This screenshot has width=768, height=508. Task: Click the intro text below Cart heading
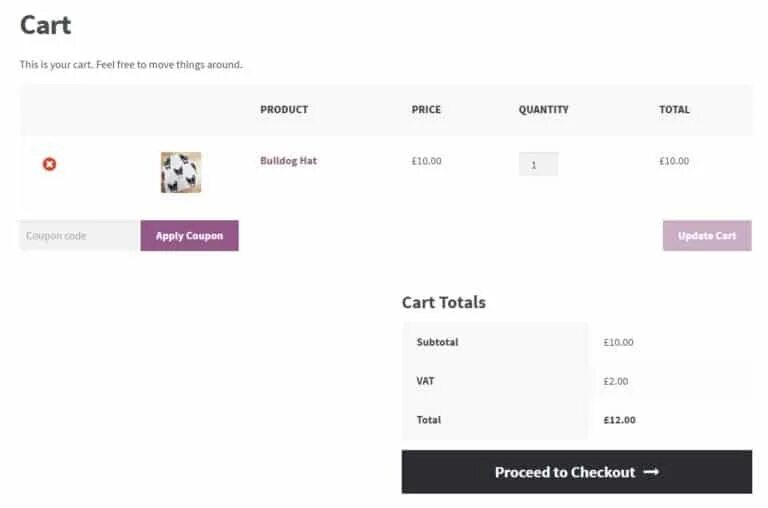(131, 65)
